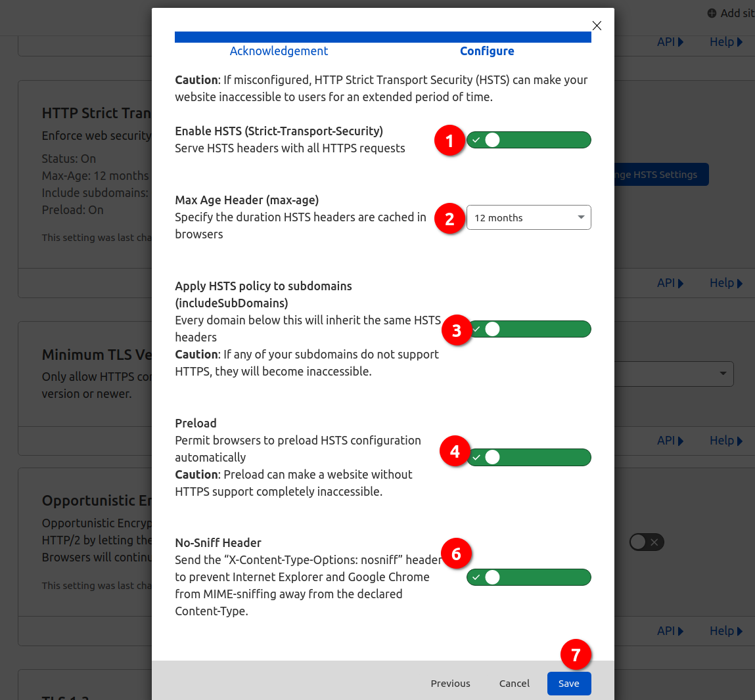Click the red step 7 marker
Viewport: 755px width, 700px height.
point(576,655)
